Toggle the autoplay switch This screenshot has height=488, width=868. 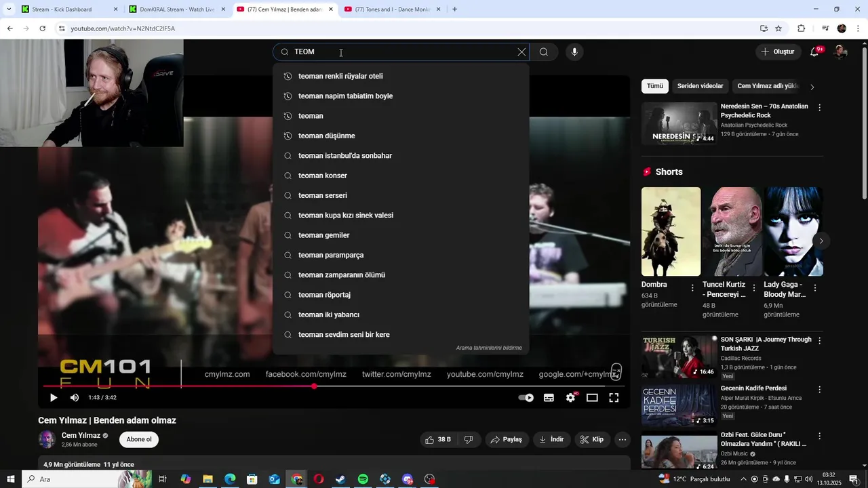click(x=526, y=398)
